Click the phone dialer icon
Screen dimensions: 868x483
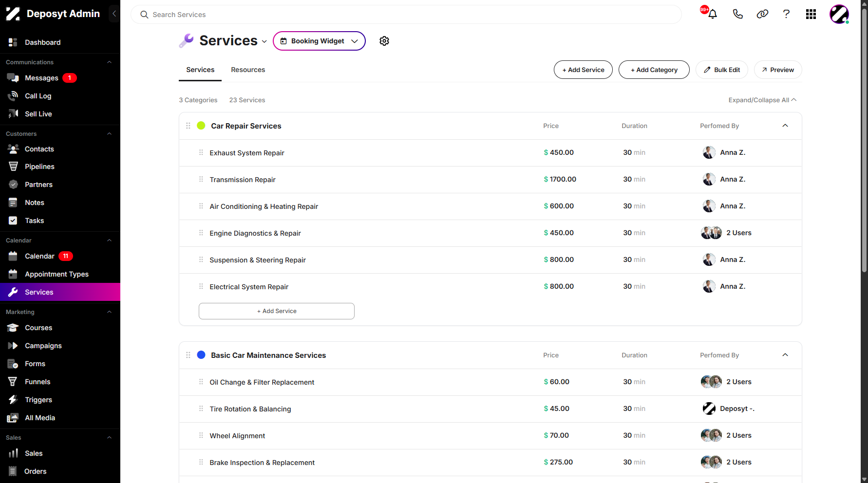737,14
